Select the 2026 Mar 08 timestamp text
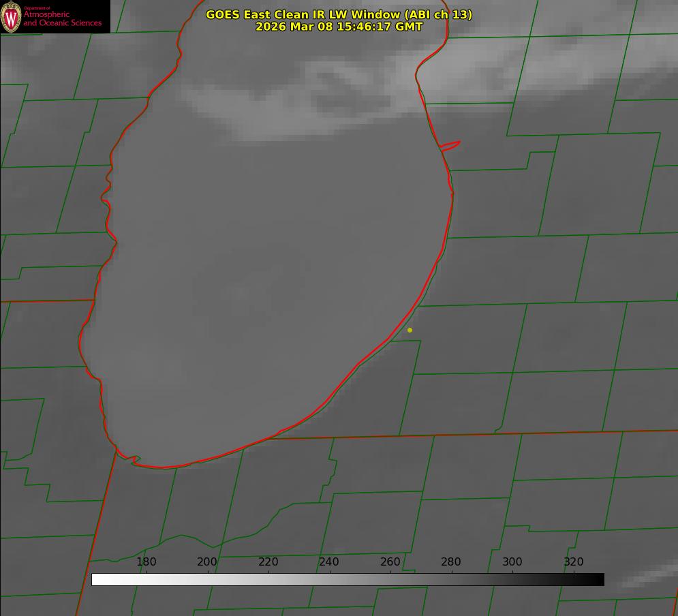678x616 pixels. (x=339, y=27)
